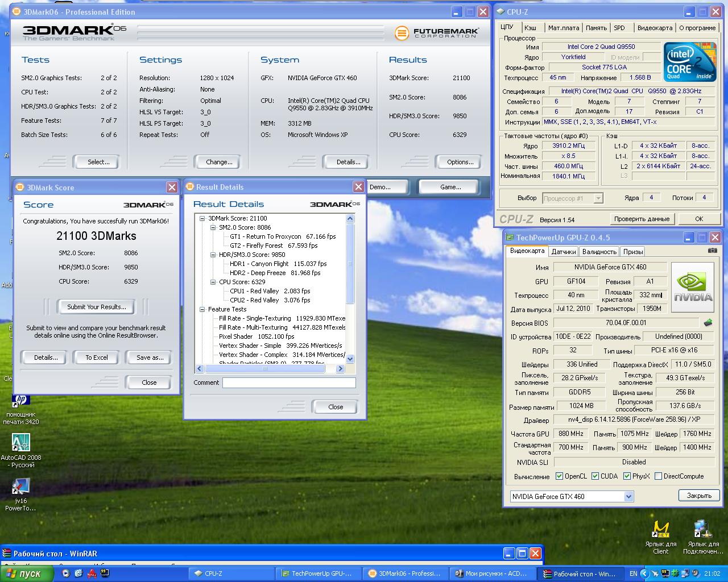Collapse the Feature Tests tree node
Viewport: 728px width, 582px height.
(x=202, y=309)
